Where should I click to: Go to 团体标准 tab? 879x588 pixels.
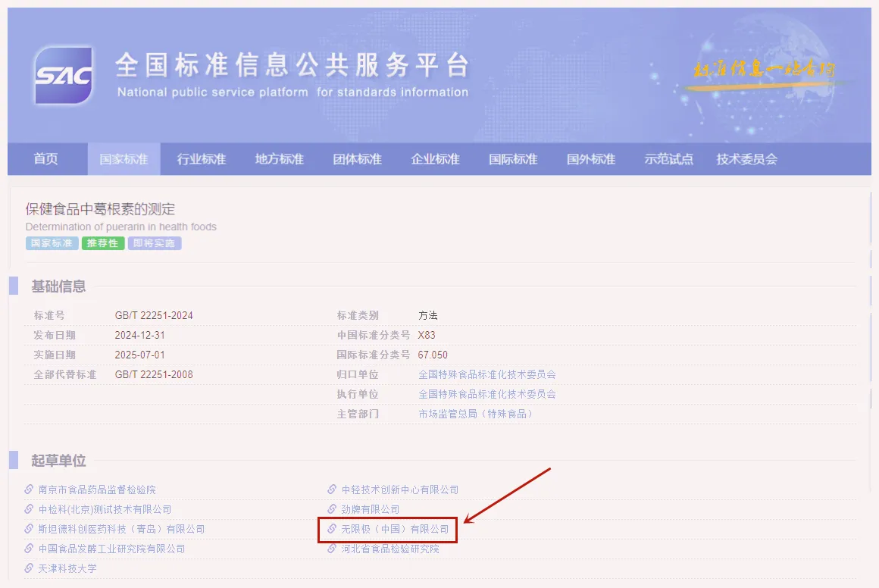coord(357,159)
